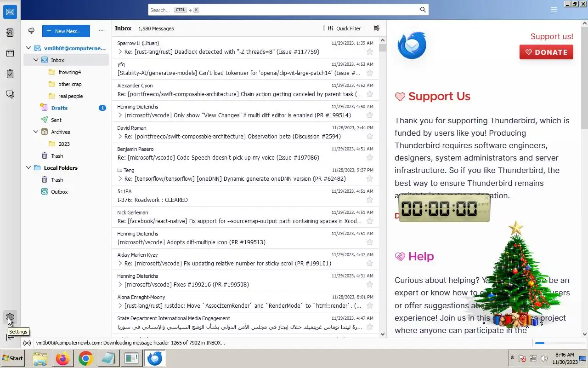Screen dimensions: 588x368
Task: Star the Benjamin Pasero message
Action: 370,157
